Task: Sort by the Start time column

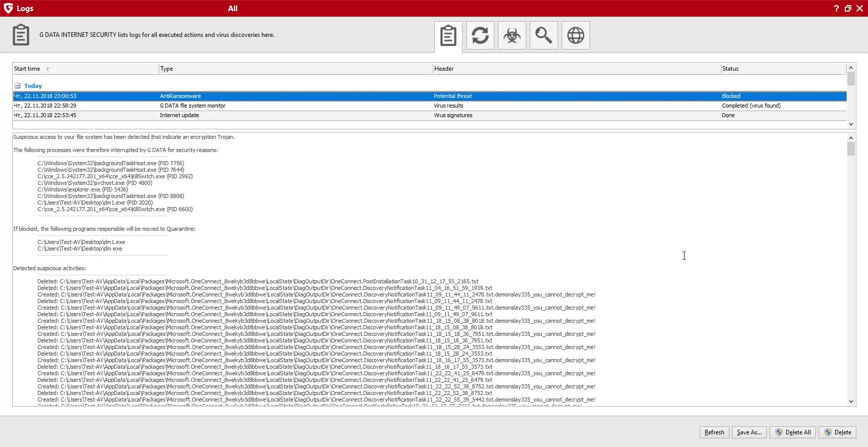Action: tap(85, 69)
